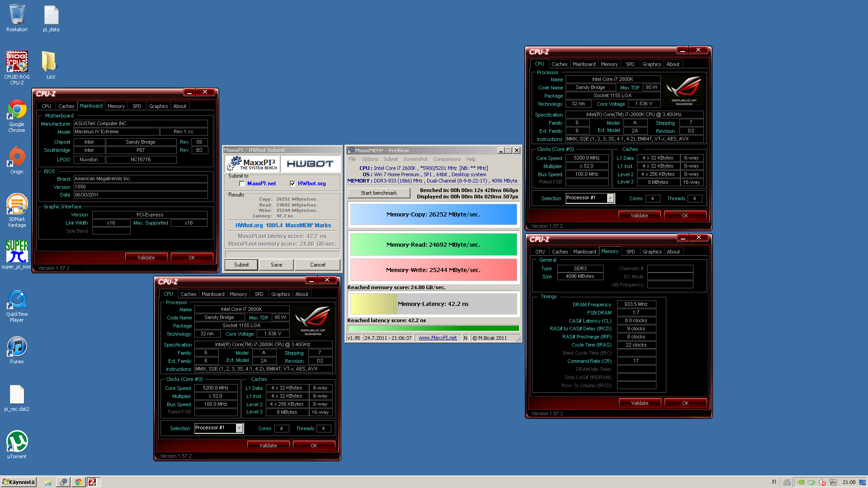The image size is (868, 488).
Task: Click the Show Desktop icon beside the clock
Action: (x=863, y=482)
